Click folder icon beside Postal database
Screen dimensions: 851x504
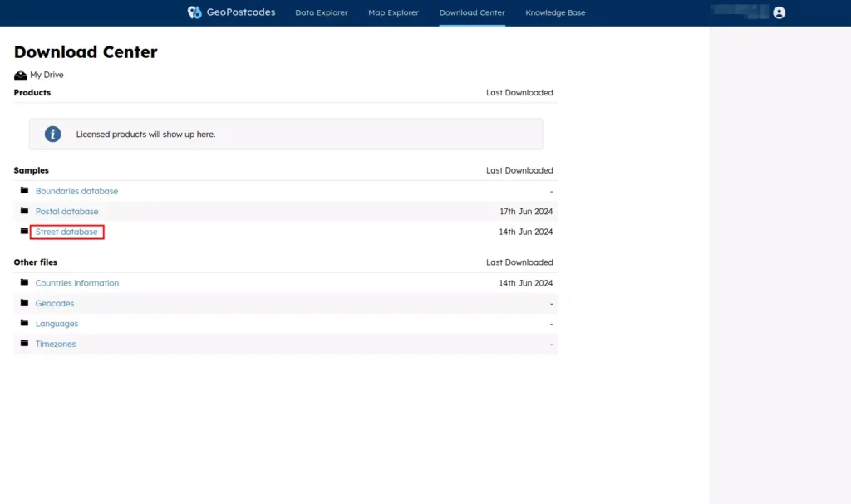pyautogui.click(x=24, y=211)
